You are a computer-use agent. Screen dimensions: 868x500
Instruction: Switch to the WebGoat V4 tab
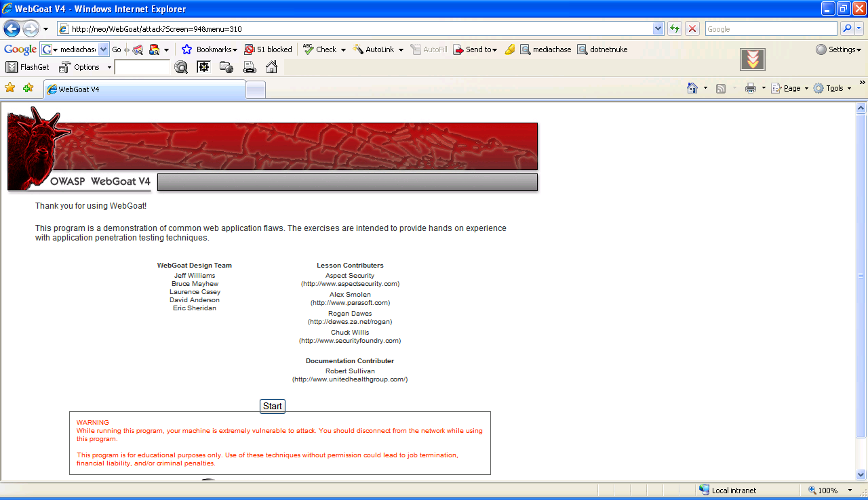tap(144, 89)
